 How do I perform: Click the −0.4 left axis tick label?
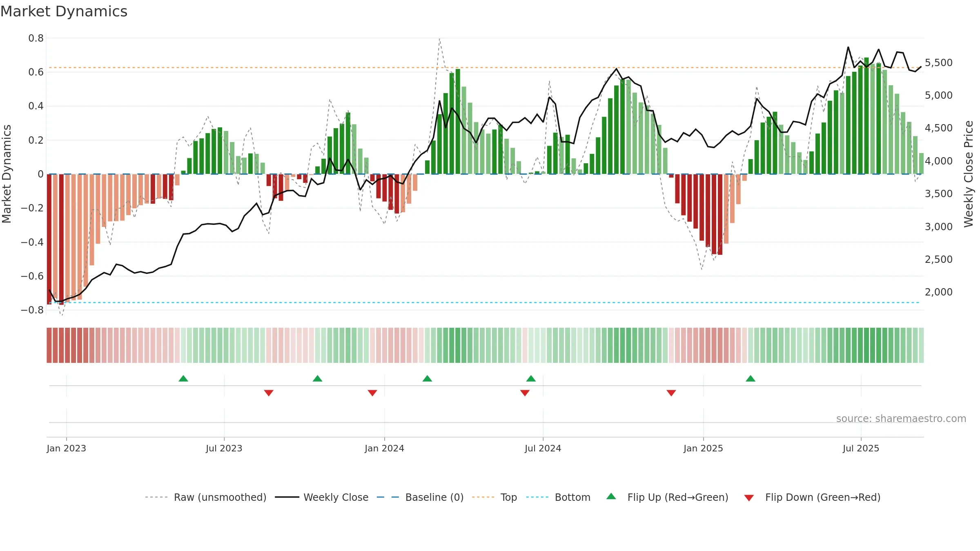(x=32, y=242)
